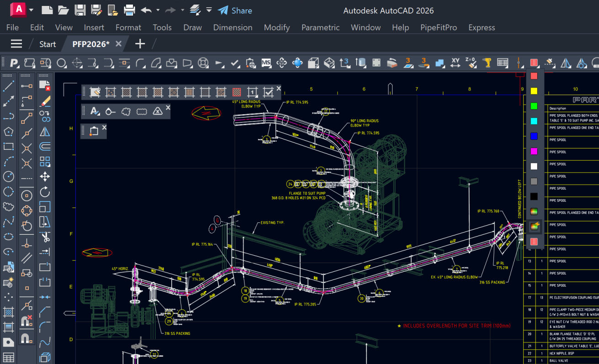Select the Line draw tool
Screen dimensions: 599x364
click(9, 86)
